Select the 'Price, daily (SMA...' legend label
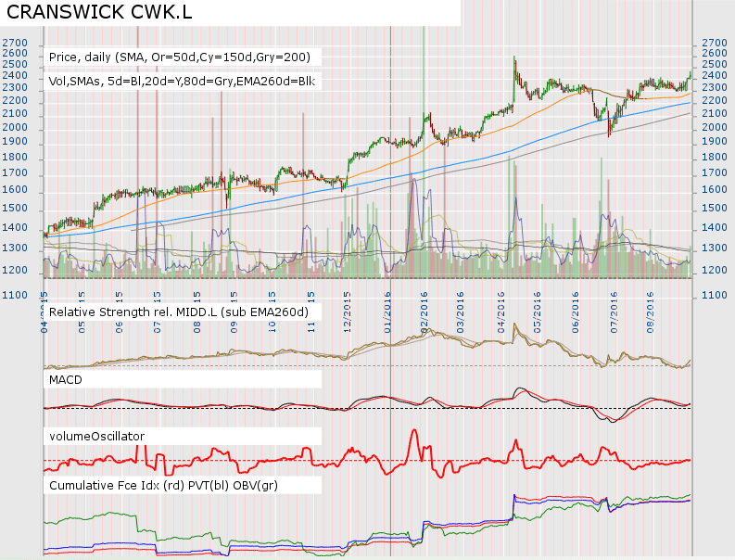 (180, 57)
